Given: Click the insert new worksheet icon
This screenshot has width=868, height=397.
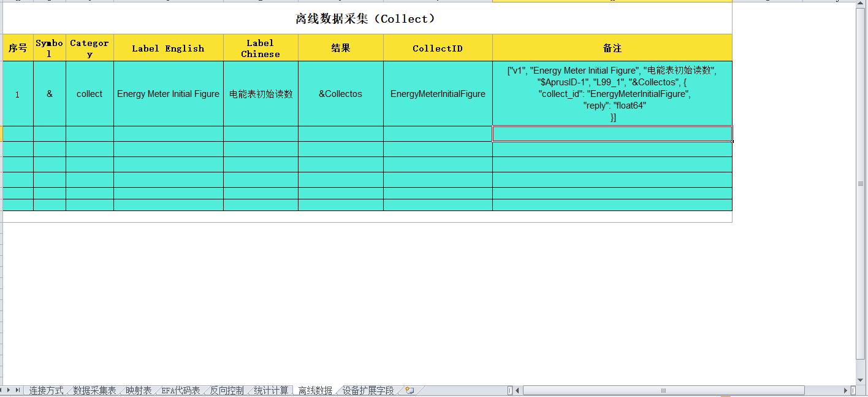Looking at the screenshot, I should (x=409, y=391).
